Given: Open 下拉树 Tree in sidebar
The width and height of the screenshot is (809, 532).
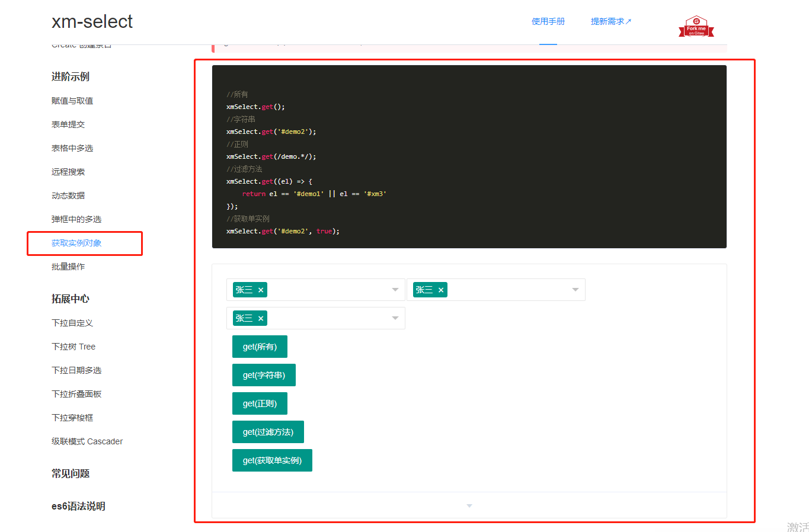Looking at the screenshot, I should click(73, 347).
